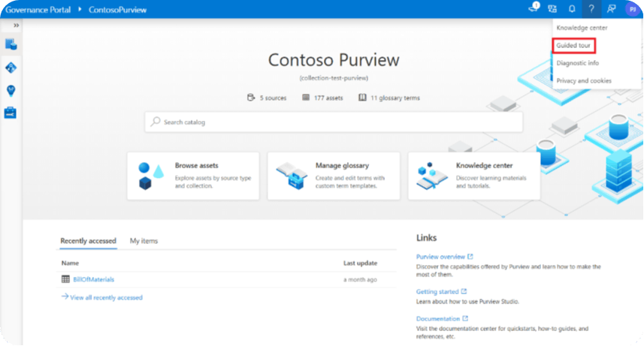Click the 11 glossary terms statistic

(x=389, y=98)
